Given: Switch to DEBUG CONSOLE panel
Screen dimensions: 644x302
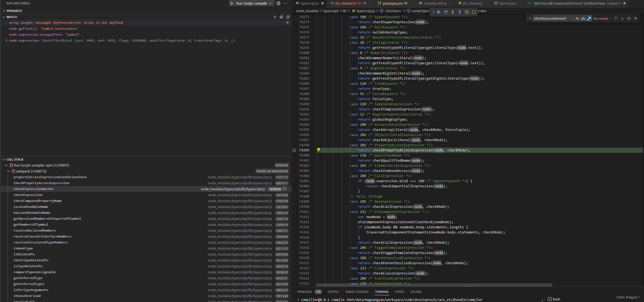Looking at the screenshot, I should coord(357,292).
